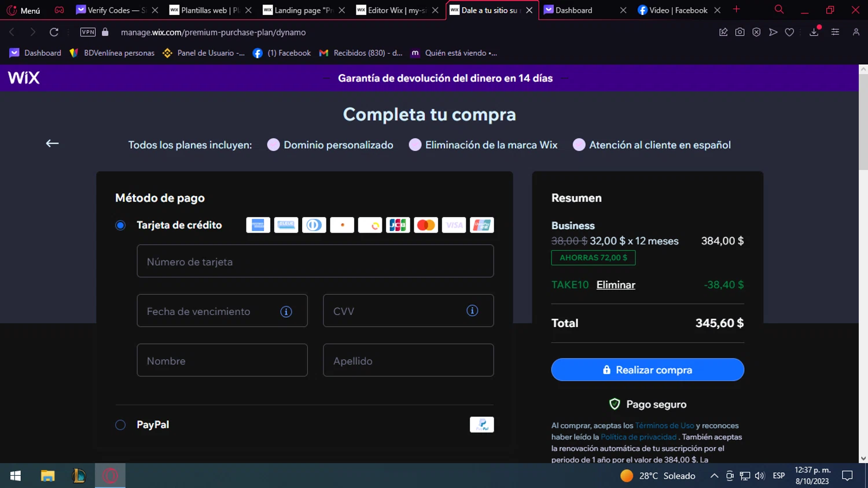Click the Visa card icon
868x488 pixels.
click(454, 225)
